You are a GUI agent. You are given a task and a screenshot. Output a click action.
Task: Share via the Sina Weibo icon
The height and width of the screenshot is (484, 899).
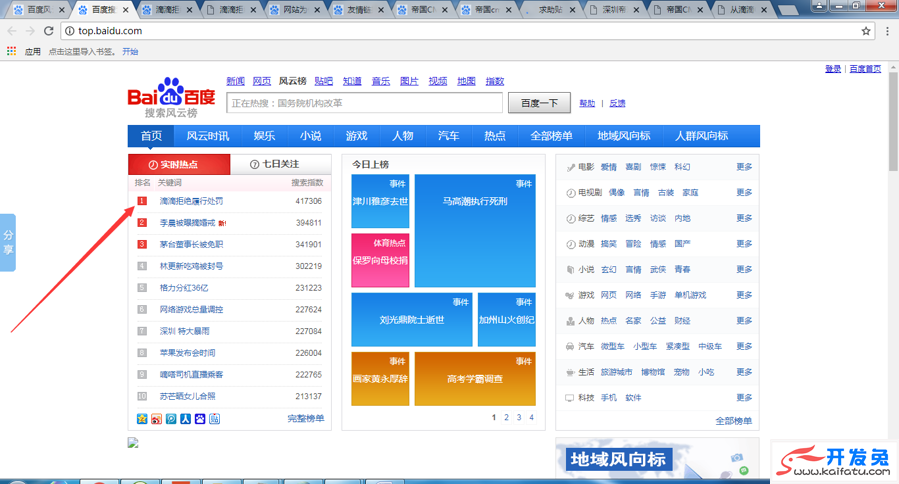pyautogui.click(x=157, y=419)
